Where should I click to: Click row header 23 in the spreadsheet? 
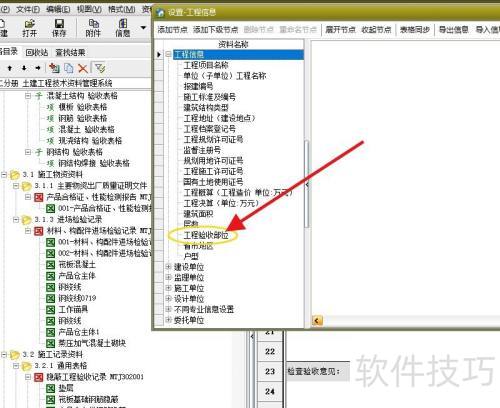270,371
